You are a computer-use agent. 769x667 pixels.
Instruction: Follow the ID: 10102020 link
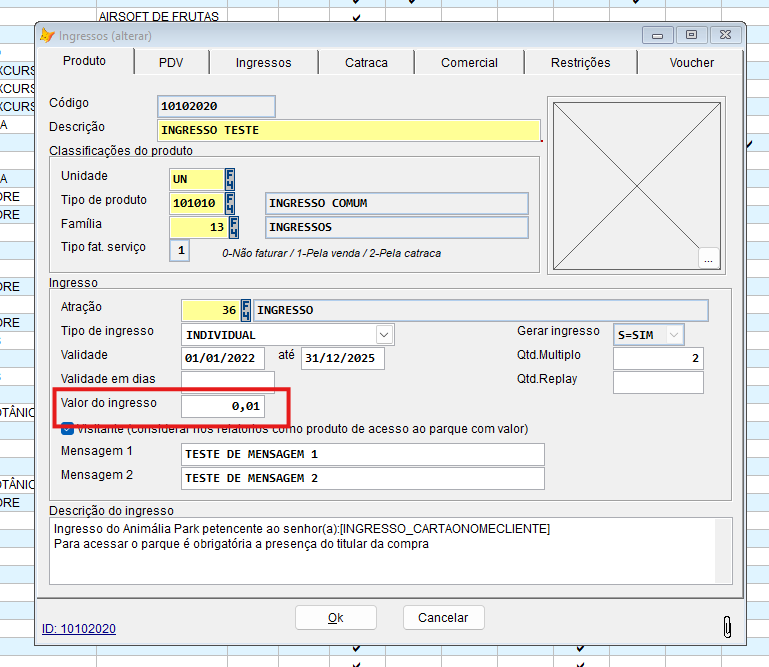(79, 629)
